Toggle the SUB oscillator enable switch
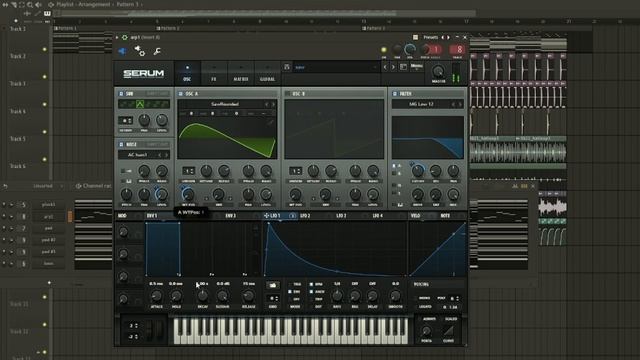This screenshot has width=640, height=360. (x=121, y=94)
